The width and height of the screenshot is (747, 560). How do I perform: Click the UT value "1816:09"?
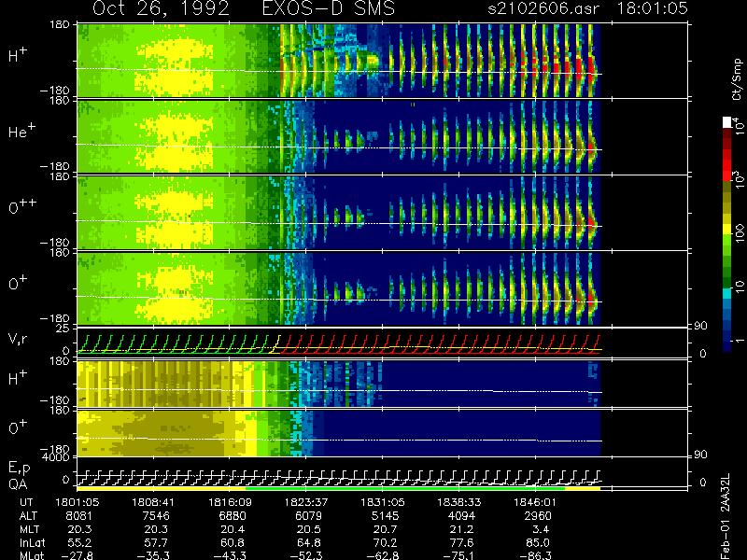[230, 502]
